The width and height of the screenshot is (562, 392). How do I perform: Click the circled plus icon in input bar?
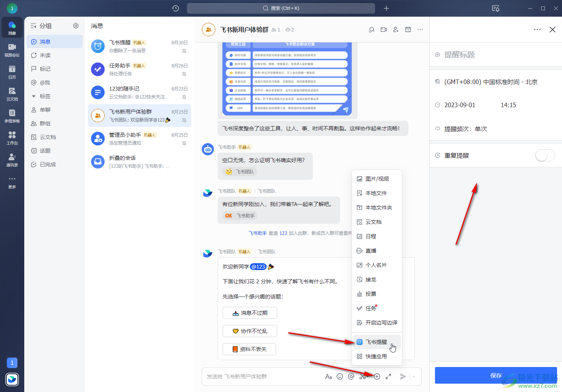coord(377,376)
